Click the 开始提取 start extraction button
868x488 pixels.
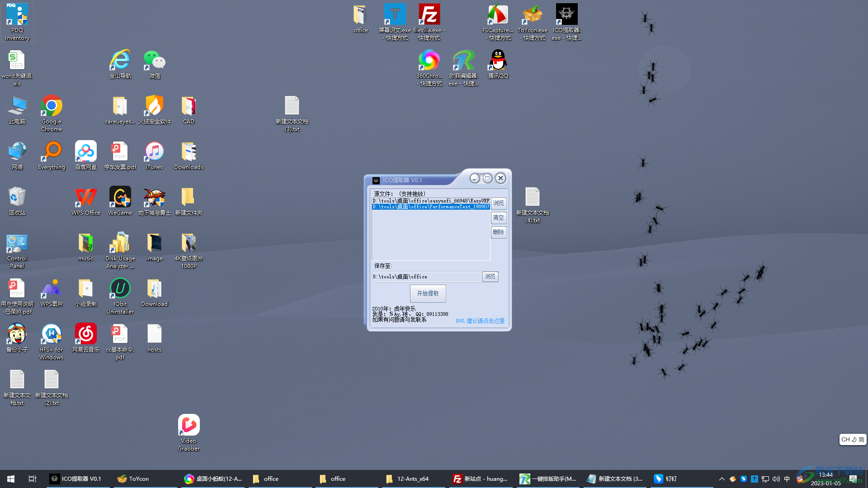coord(428,294)
